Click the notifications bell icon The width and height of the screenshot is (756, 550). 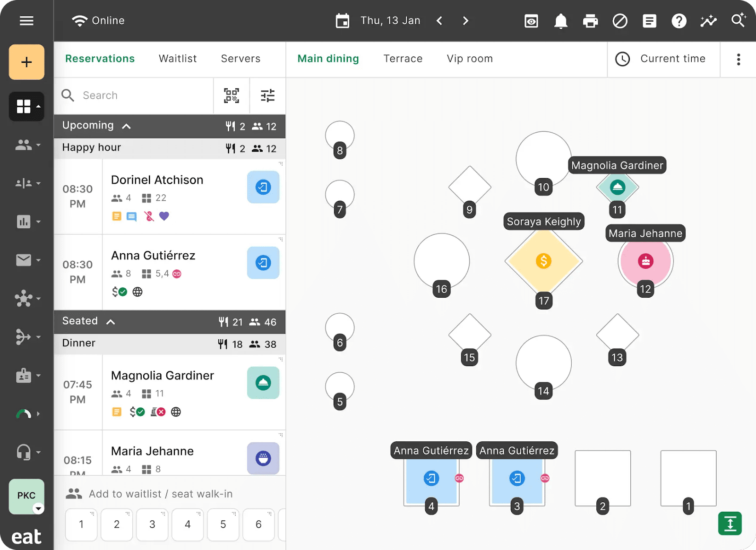point(560,21)
